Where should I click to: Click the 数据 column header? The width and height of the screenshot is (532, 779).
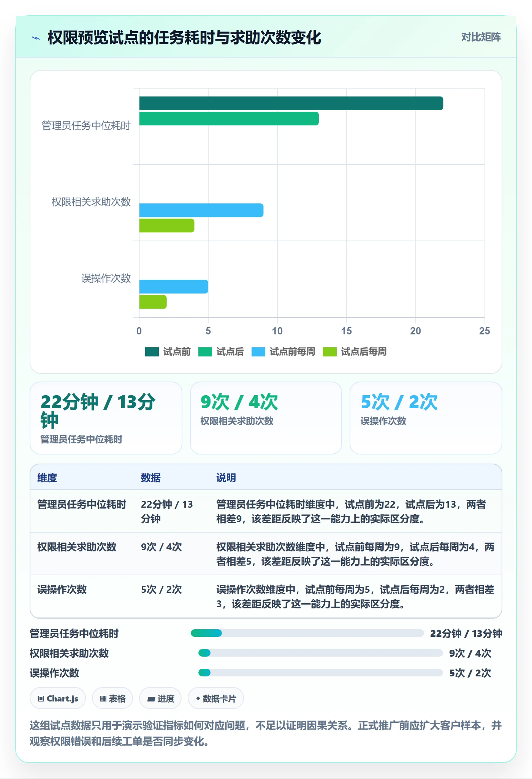point(151,478)
